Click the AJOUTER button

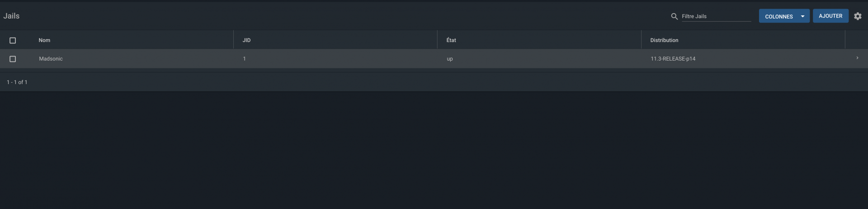coord(830,16)
